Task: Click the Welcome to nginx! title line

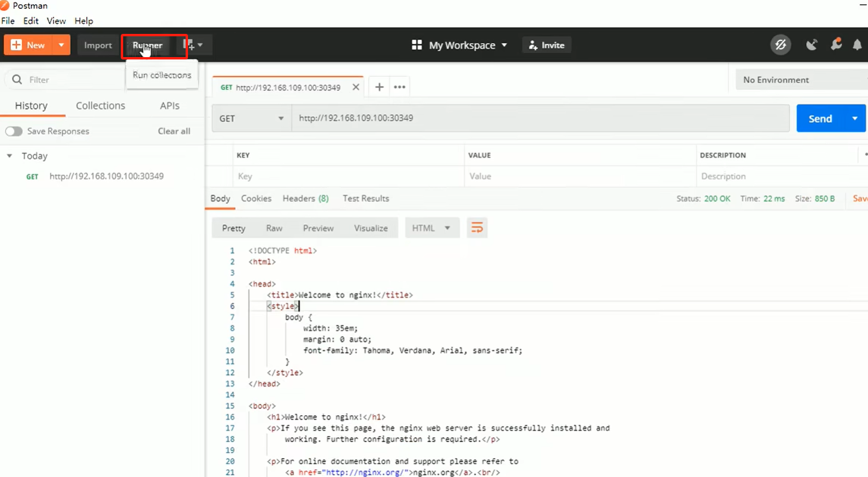Action: (340, 295)
